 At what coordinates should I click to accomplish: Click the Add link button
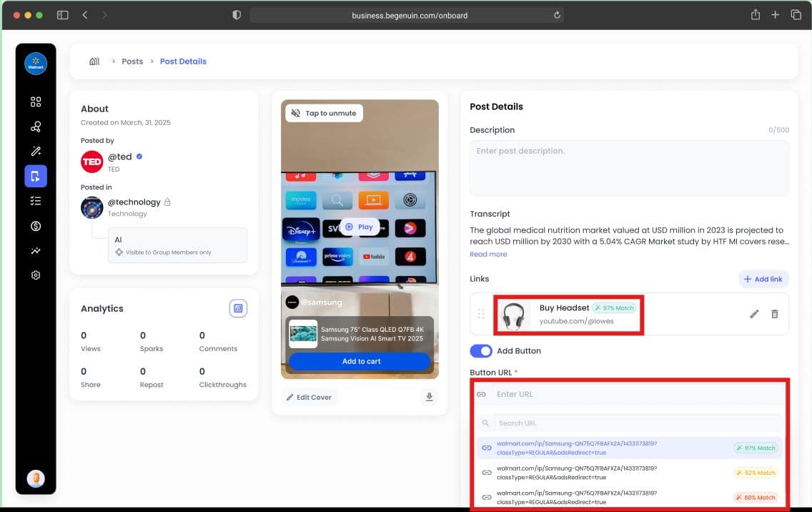[x=763, y=280]
